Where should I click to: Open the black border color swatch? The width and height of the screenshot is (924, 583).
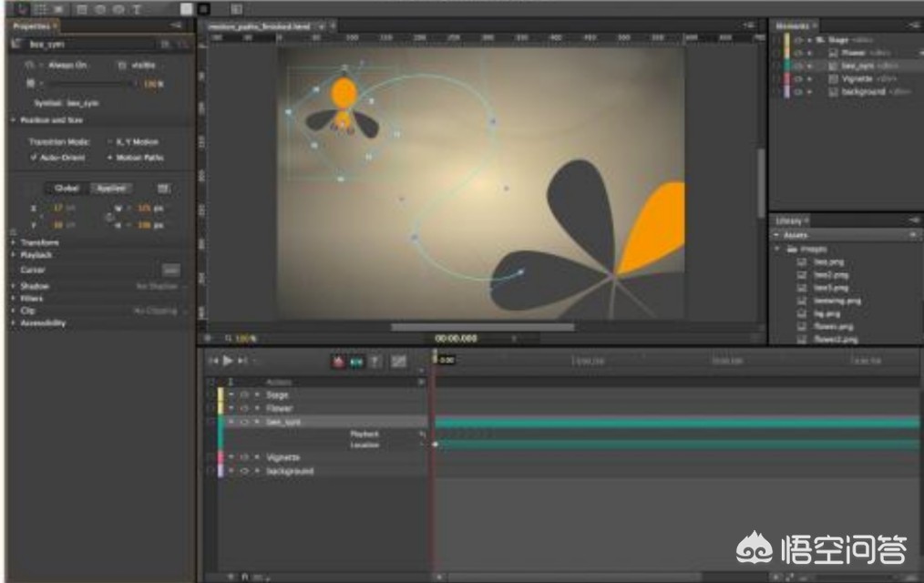click(203, 9)
